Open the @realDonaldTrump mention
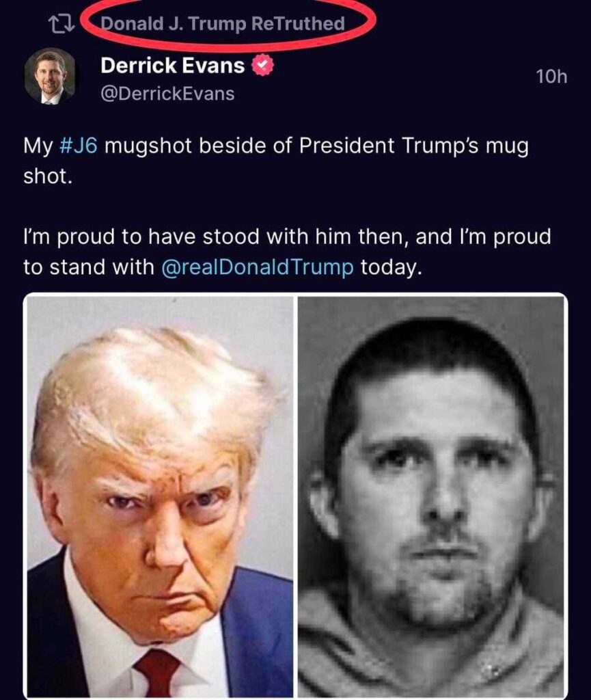Viewport: 591px width, 700px height. 257,267
